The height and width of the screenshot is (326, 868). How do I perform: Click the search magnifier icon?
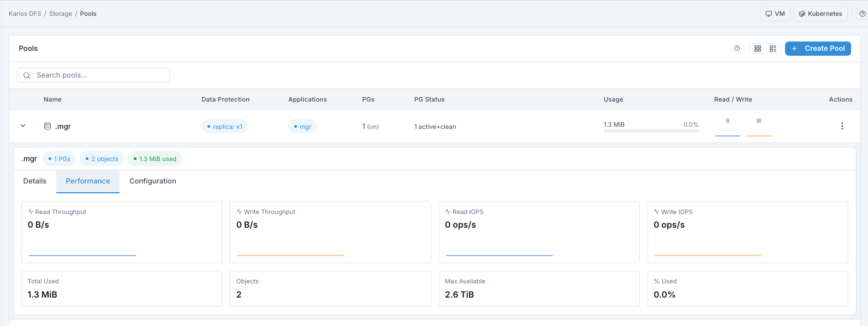pos(27,75)
